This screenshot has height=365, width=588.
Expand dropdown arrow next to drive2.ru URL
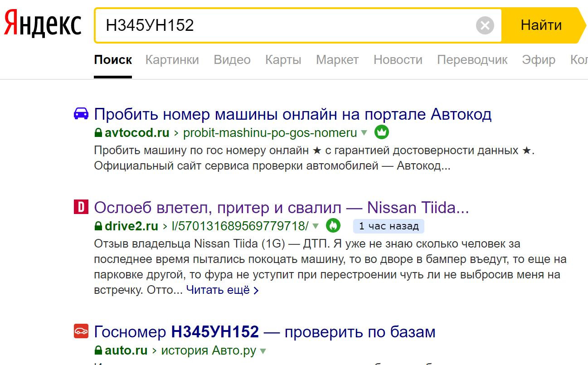coord(316,226)
